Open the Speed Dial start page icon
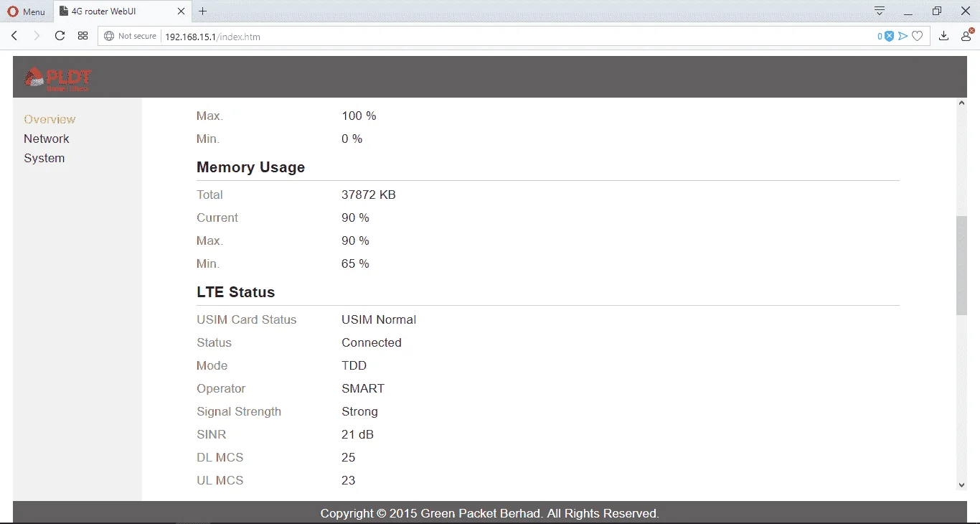This screenshot has width=980, height=524. tap(83, 36)
